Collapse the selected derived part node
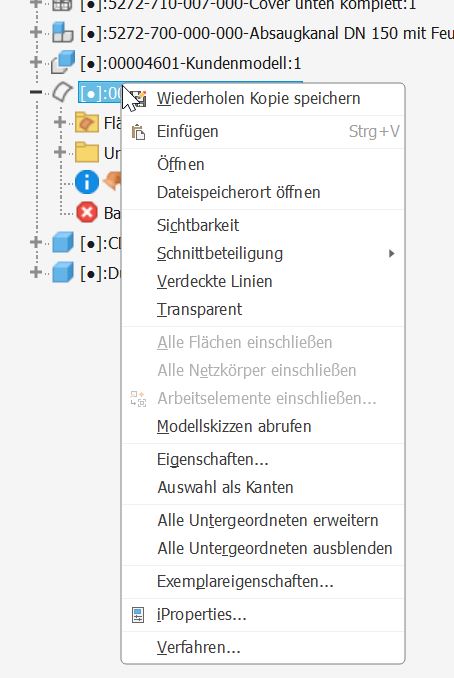This screenshot has width=454, height=678. click(x=36, y=92)
